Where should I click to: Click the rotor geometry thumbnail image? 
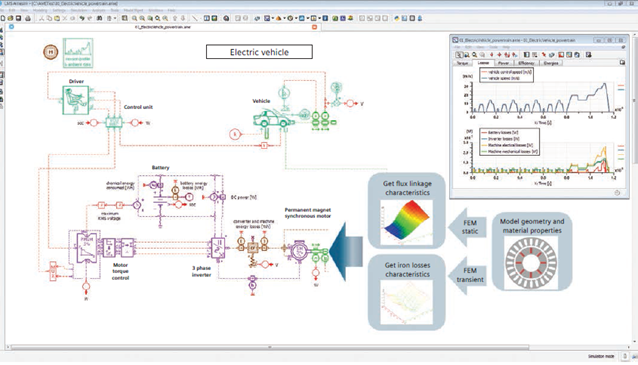pos(531,263)
